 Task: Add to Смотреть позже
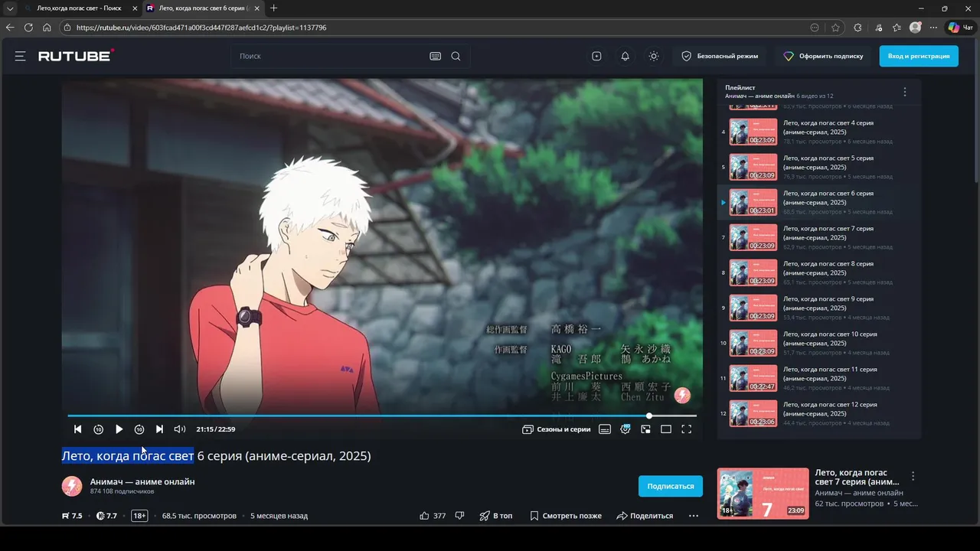pyautogui.click(x=565, y=516)
